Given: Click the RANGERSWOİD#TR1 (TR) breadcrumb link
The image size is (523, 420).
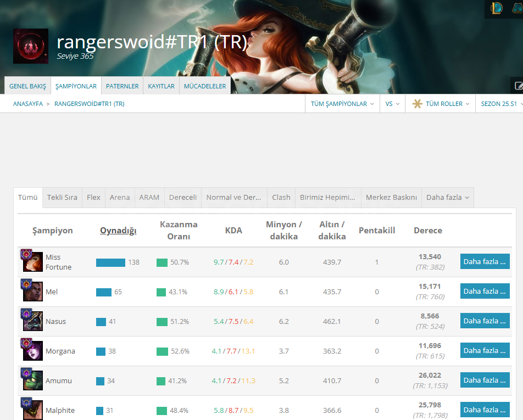Looking at the screenshot, I should 90,104.
